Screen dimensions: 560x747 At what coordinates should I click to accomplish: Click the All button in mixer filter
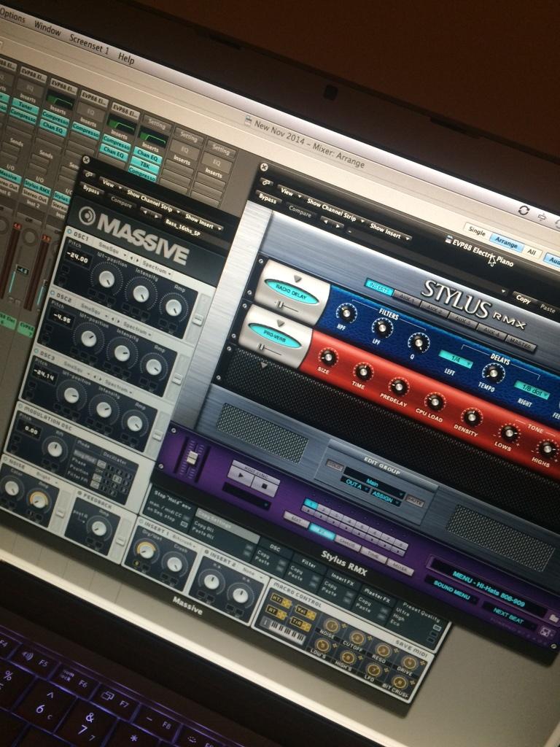click(532, 253)
